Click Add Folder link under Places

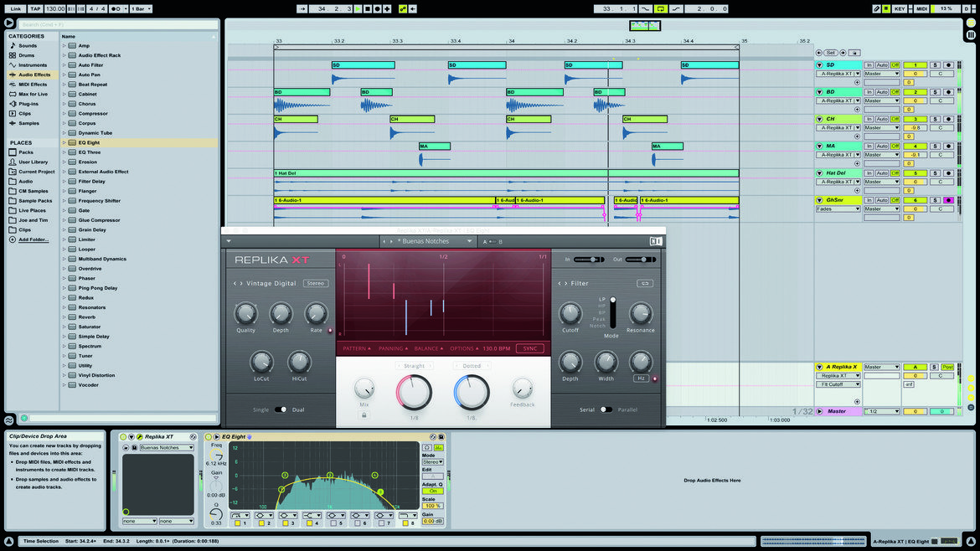[34, 239]
